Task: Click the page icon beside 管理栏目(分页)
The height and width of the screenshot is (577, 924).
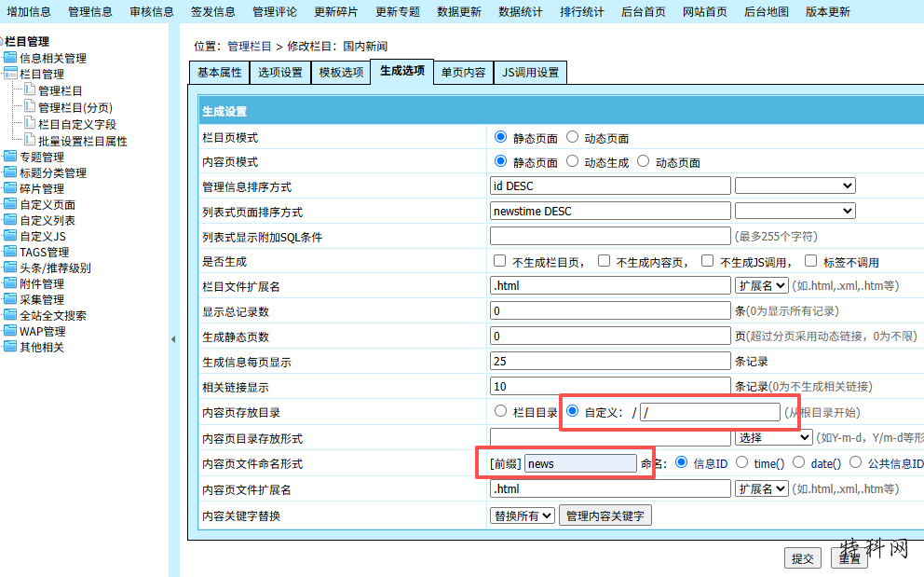Action: click(x=30, y=107)
